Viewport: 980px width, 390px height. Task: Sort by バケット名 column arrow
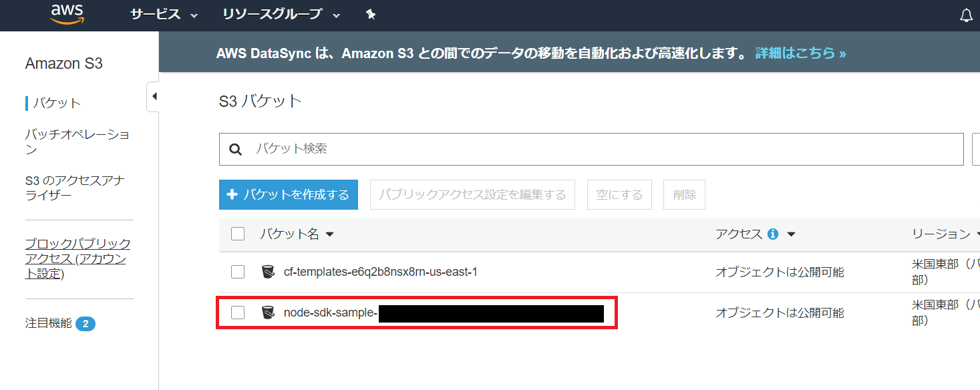[x=329, y=235]
